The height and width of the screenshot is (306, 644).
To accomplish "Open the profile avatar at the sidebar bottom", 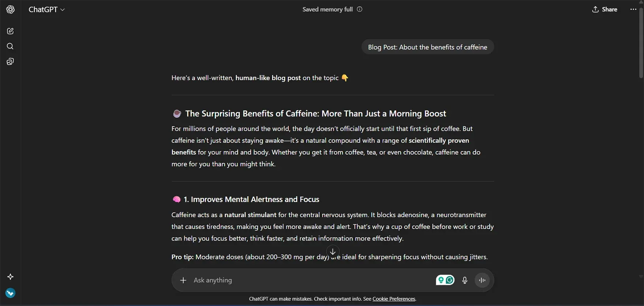I will [10, 293].
